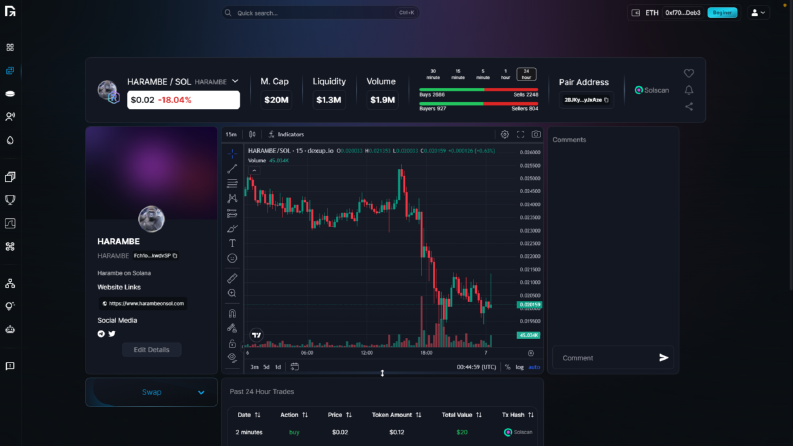
Task: Select the brush drawing tool
Action: (x=232, y=229)
